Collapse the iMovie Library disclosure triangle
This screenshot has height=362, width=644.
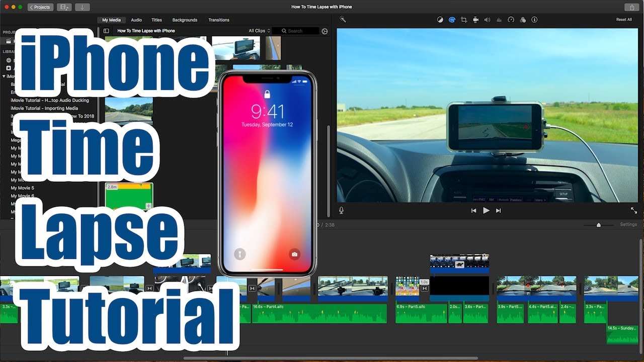pyautogui.click(x=4, y=76)
